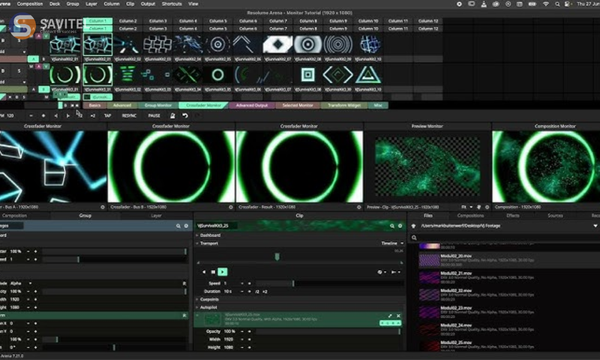The width and height of the screenshot is (600, 360).
Task: Toggle the B bypass button on top layer
Action: tap(3, 40)
